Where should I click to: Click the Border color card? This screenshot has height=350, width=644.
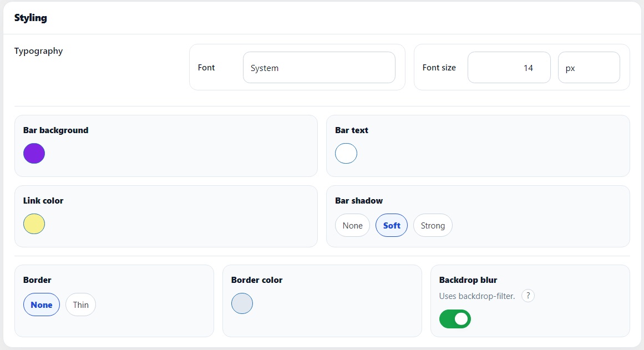pos(322,300)
